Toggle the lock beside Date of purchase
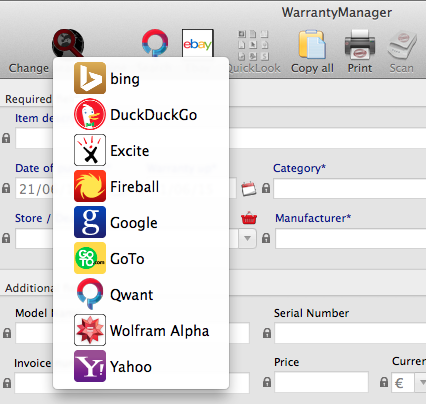 pos(6,188)
